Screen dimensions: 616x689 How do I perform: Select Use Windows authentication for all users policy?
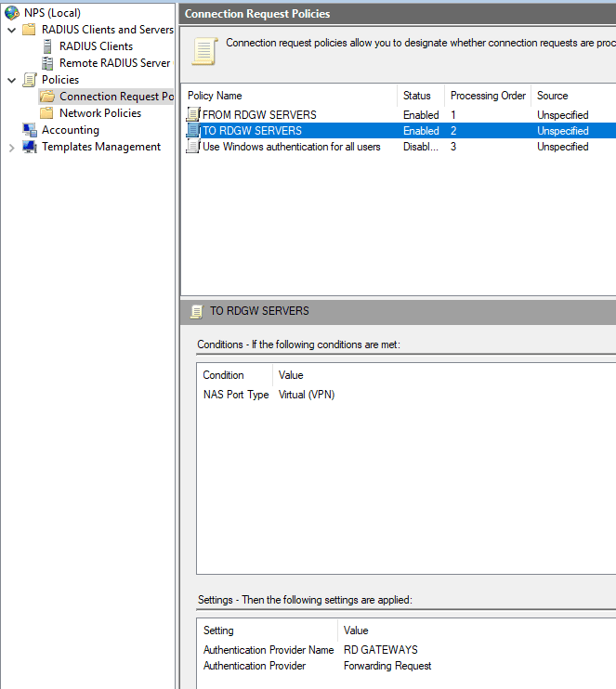(x=291, y=147)
